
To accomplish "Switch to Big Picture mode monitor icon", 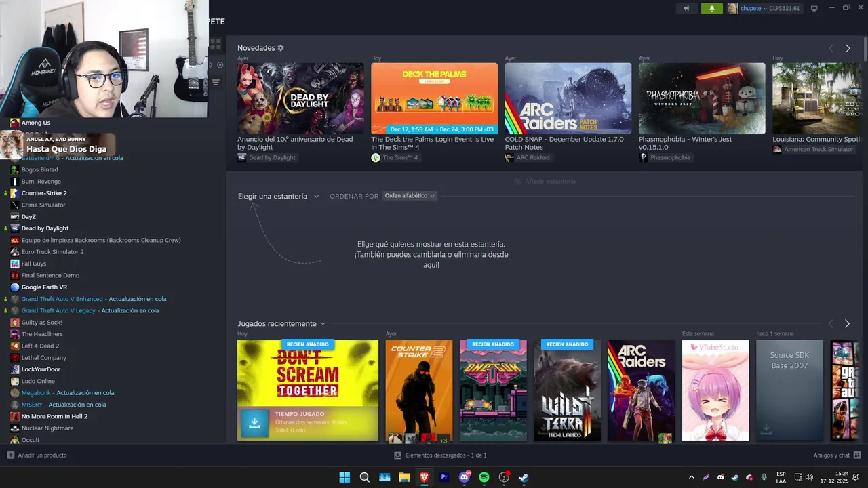I will pyautogui.click(x=814, y=8).
